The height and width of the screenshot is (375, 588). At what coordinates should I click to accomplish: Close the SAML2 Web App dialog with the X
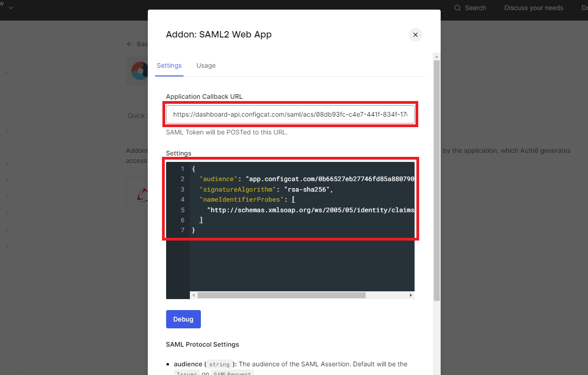(415, 35)
